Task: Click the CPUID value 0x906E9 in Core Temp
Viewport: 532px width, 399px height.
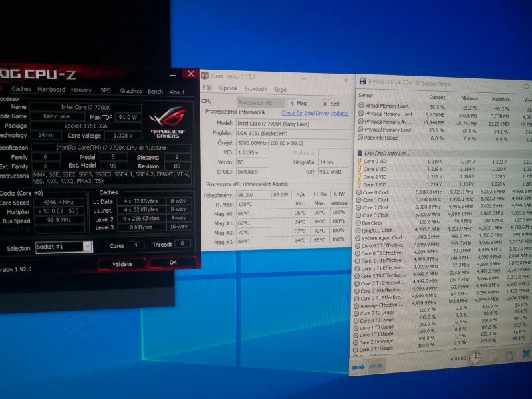Action: [x=253, y=172]
